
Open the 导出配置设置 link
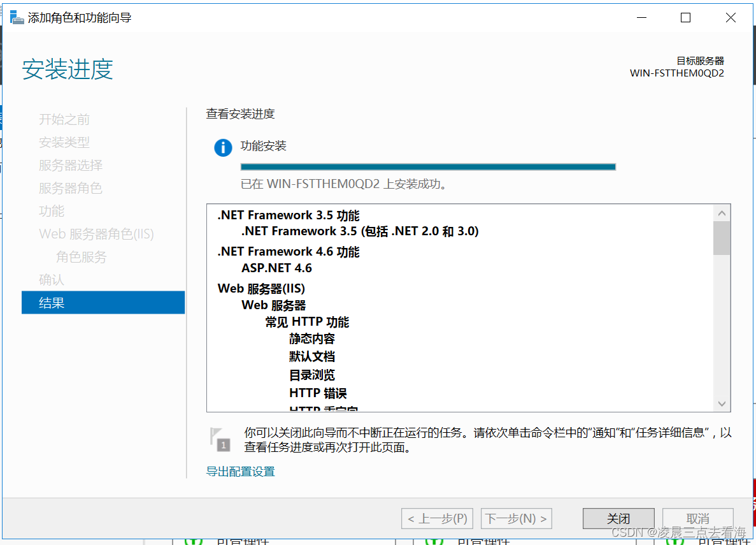pos(240,472)
